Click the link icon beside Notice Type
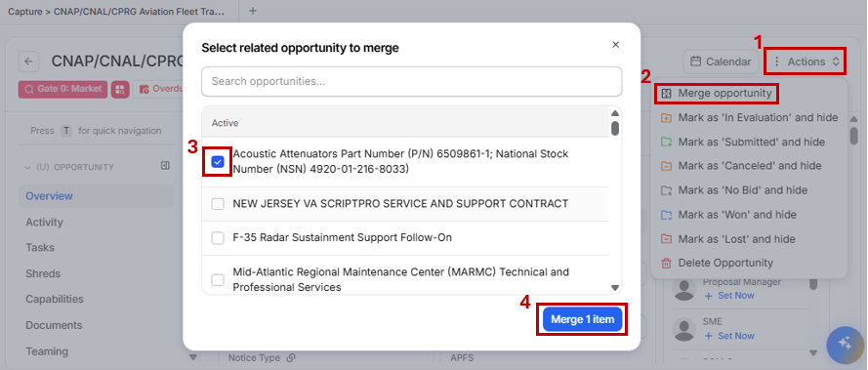The width and height of the screenshot is (868, 370). (290, 358)
